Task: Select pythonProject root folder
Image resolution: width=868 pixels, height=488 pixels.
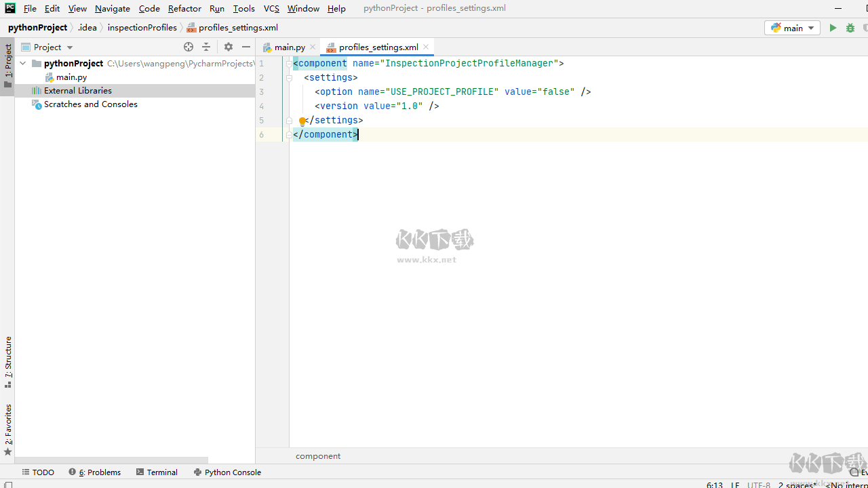Action: tap(73, 63)
